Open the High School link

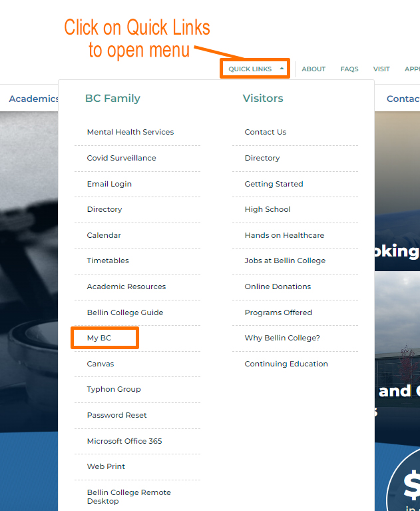click(268, 209)
